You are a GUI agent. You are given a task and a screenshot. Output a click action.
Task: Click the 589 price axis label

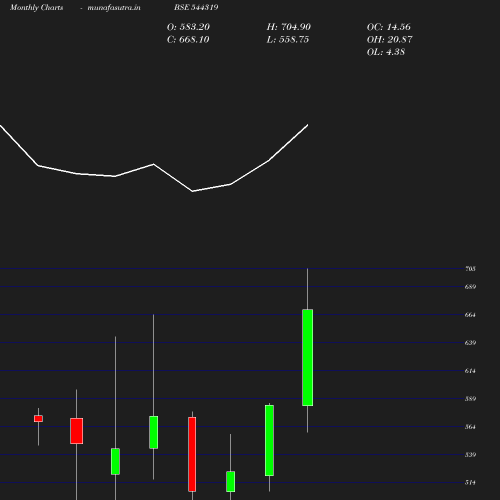click(x=470, y=399)
